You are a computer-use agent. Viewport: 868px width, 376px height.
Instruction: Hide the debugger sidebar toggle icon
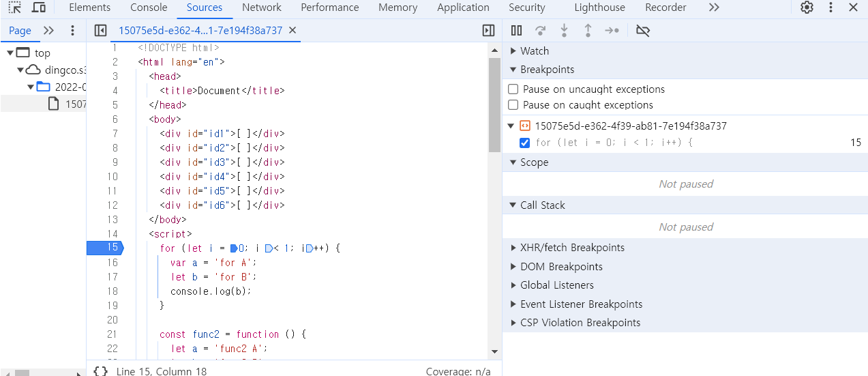(x=488, y=31)
